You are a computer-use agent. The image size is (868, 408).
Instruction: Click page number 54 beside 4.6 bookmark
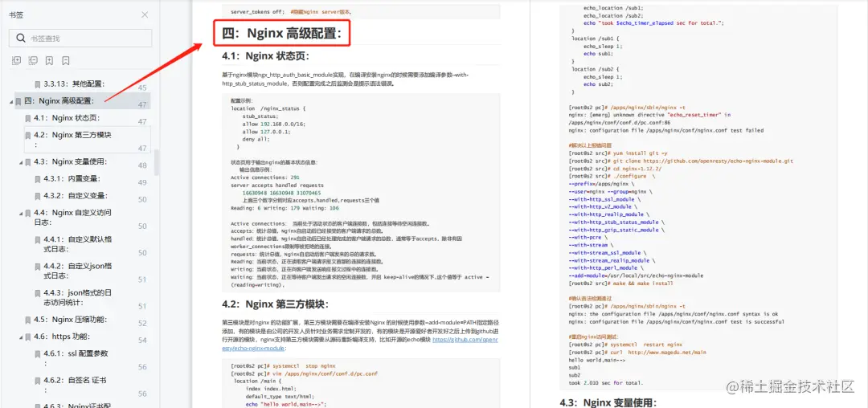click(142, 340)
